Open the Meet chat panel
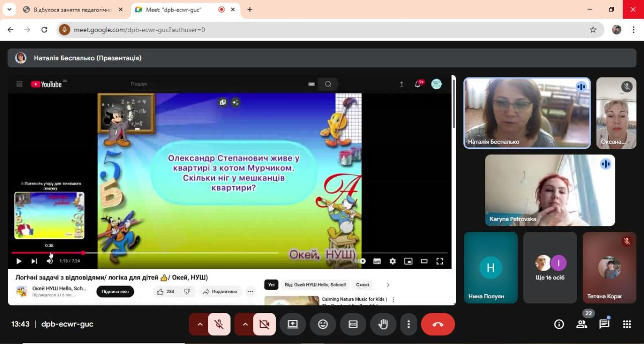Viewport: 644px width, 344px height. click(x=604, y=324)
